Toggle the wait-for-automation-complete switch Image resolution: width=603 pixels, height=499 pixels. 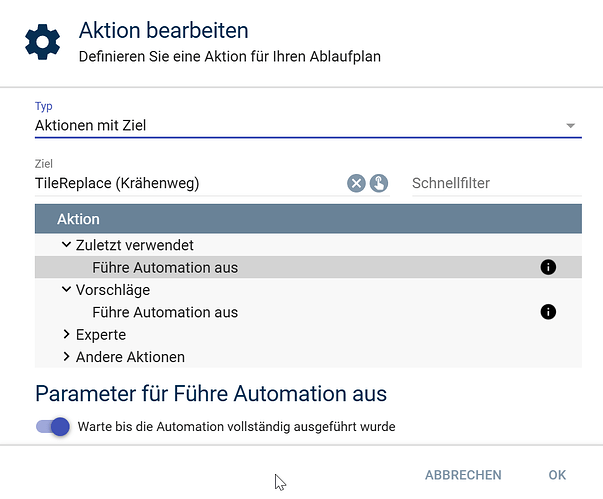coord(53,426)
